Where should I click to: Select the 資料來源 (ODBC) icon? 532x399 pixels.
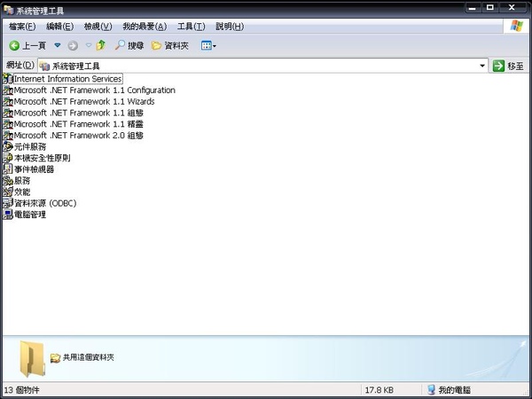(8, 203)
